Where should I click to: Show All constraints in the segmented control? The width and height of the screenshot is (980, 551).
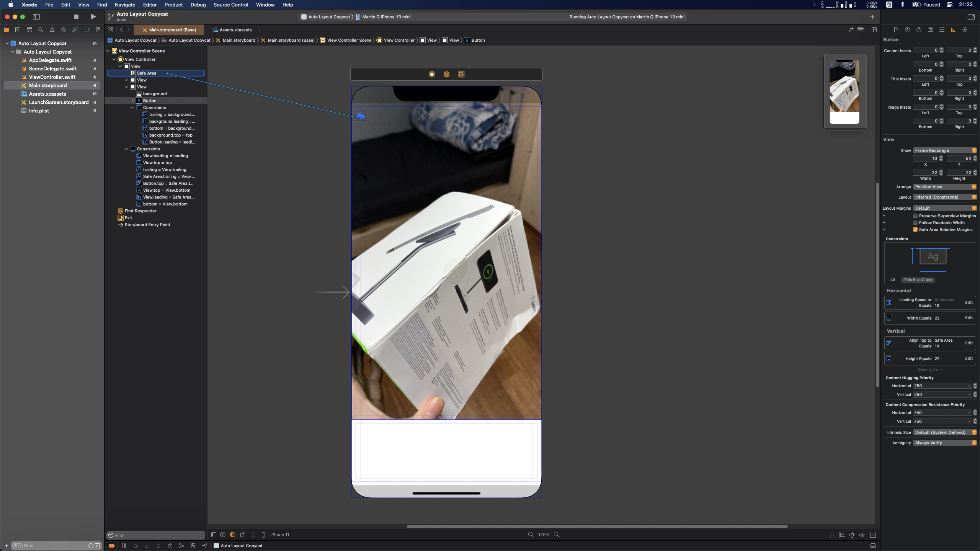[892, 280]
